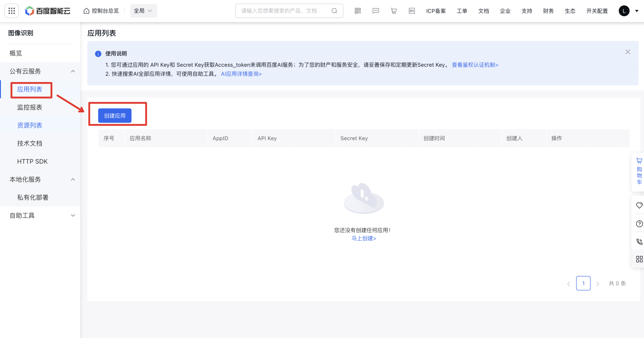
Task: Click the 图像识别 sidebar title
Action: [x=21, y=33]
